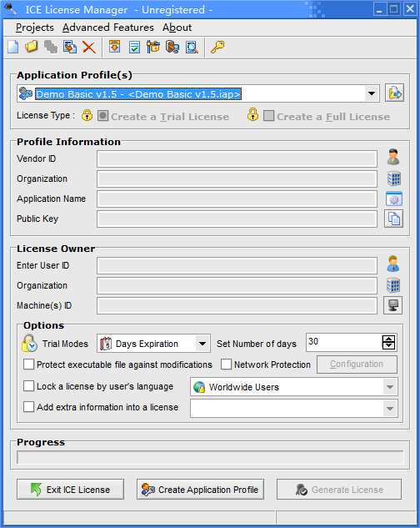This screenshot has width=420, height=528.
Task: Enable the Network Protection checkbox
Action: coord(226,364)
